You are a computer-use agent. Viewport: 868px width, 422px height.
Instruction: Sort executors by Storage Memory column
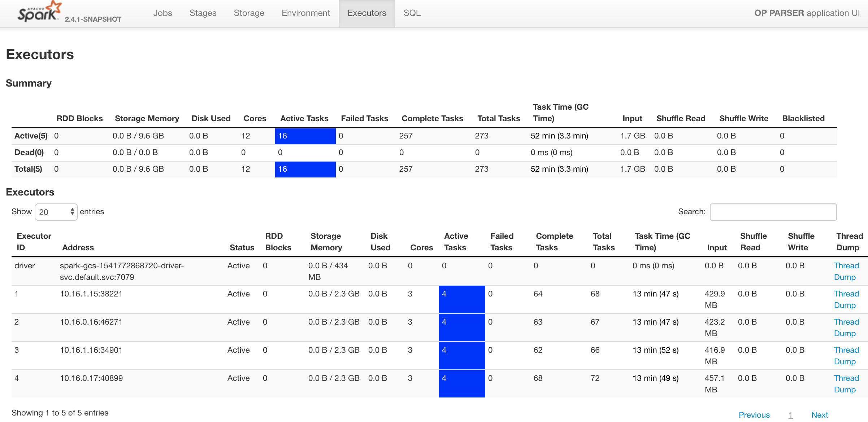point(326,242)
